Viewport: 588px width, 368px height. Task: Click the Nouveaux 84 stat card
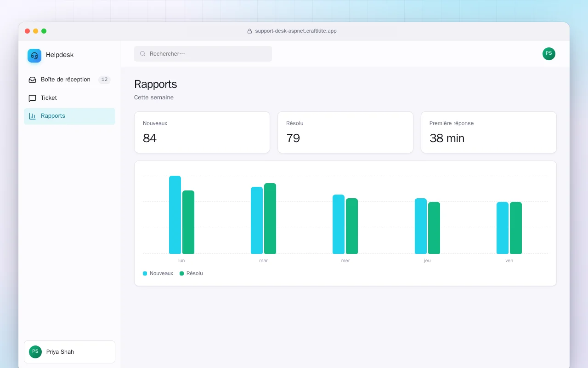point(202,132)
